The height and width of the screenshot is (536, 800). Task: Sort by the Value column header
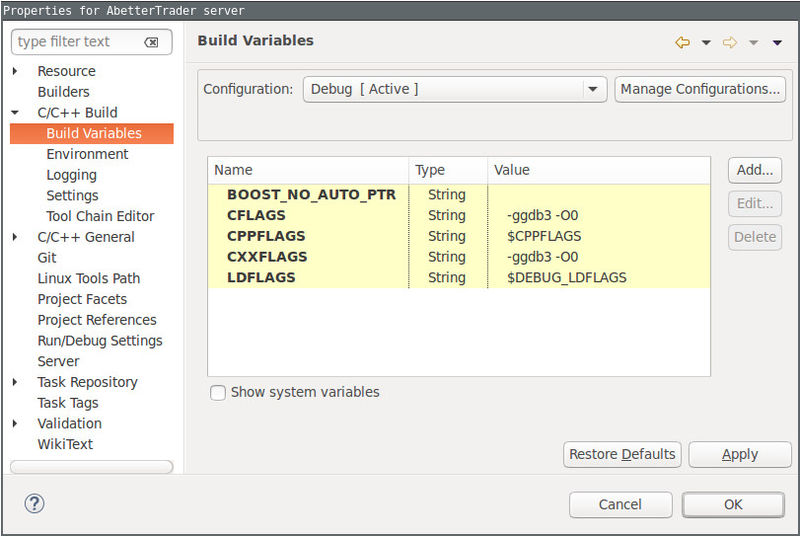[x=598, y=170]
